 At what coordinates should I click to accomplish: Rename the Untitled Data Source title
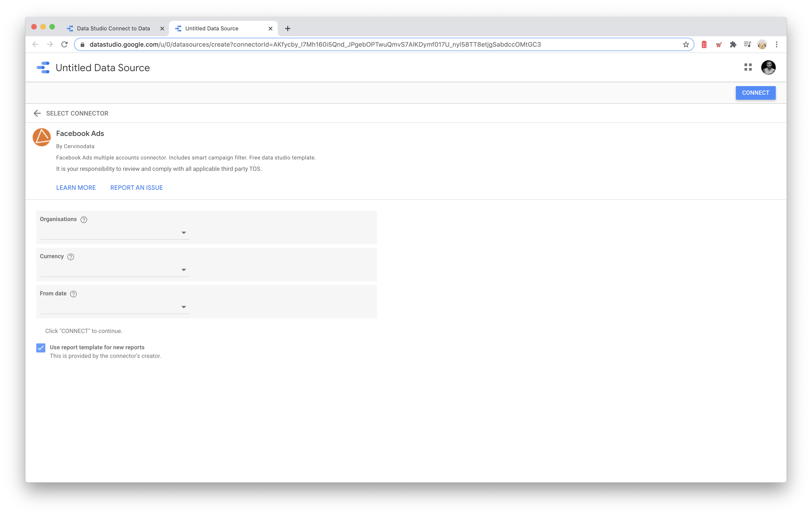(x=102, y=68)
